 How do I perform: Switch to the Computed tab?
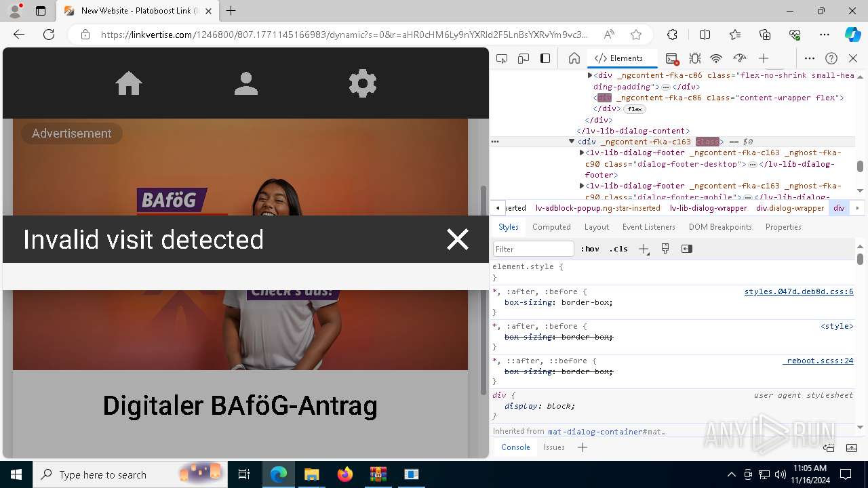551,227
